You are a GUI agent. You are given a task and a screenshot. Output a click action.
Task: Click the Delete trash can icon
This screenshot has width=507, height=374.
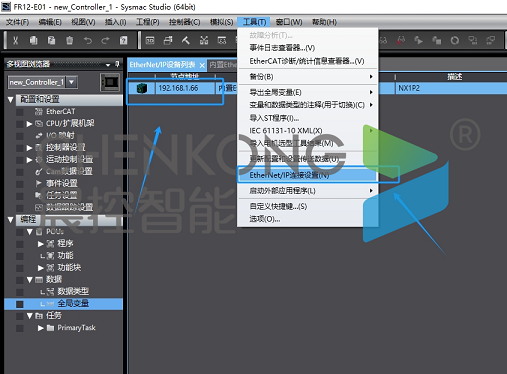69,41
